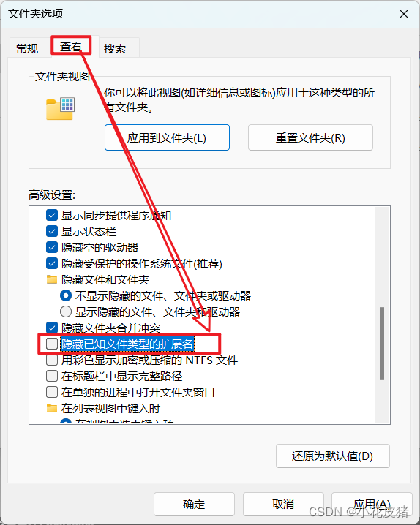Viewport: 420px width, 525px height.
Task: Click folder icon beside 隐藏文件和文件夹
Action: click(x=51, y=279)
